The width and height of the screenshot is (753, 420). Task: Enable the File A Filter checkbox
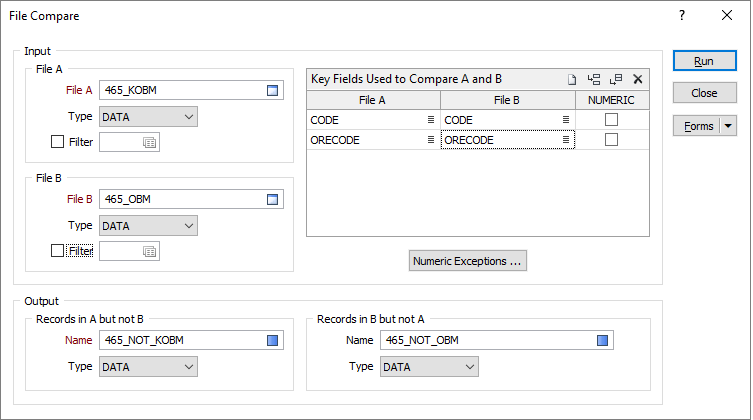(x=58, y=142)
